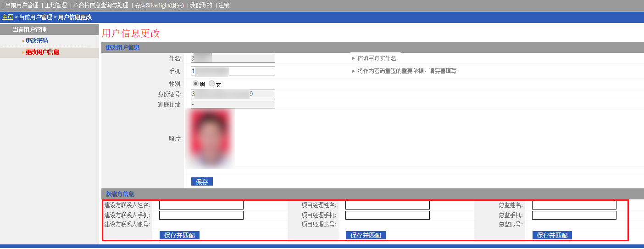
Task: Select the 女 gender radio button
Action: (211, 84)
